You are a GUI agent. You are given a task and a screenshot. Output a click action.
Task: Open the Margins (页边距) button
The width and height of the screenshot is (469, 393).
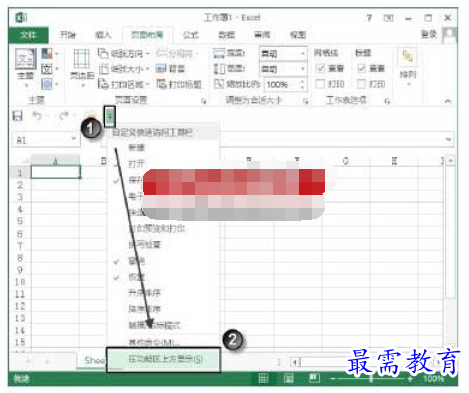tap(82, 68)
